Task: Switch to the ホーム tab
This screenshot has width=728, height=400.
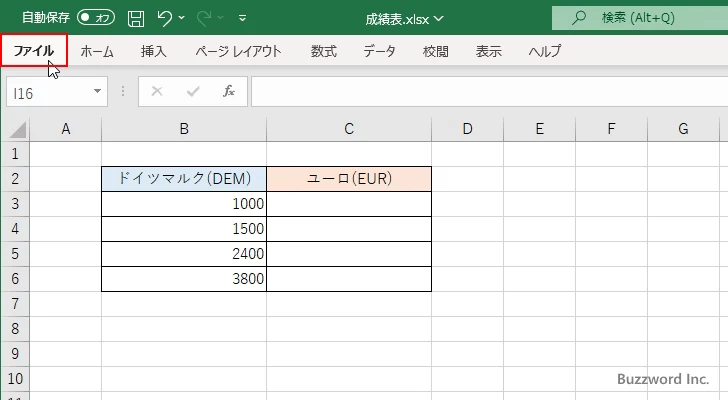Action: (97, 51)
